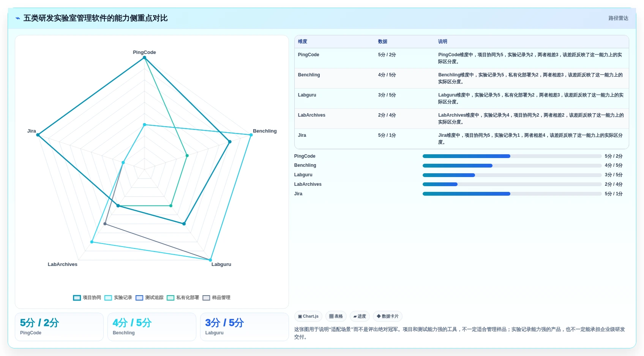
Task: Click the PingCode progress bar
Action: click(512, 156)
